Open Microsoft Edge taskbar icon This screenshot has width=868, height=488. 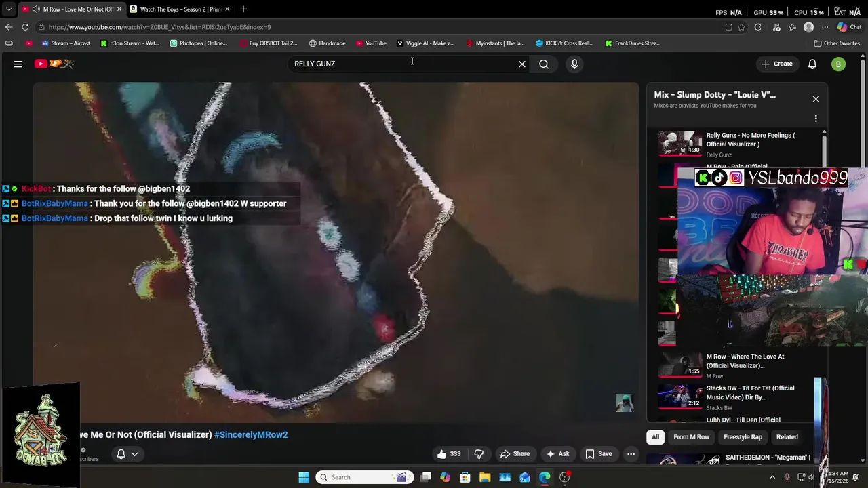tap(545, 477)
